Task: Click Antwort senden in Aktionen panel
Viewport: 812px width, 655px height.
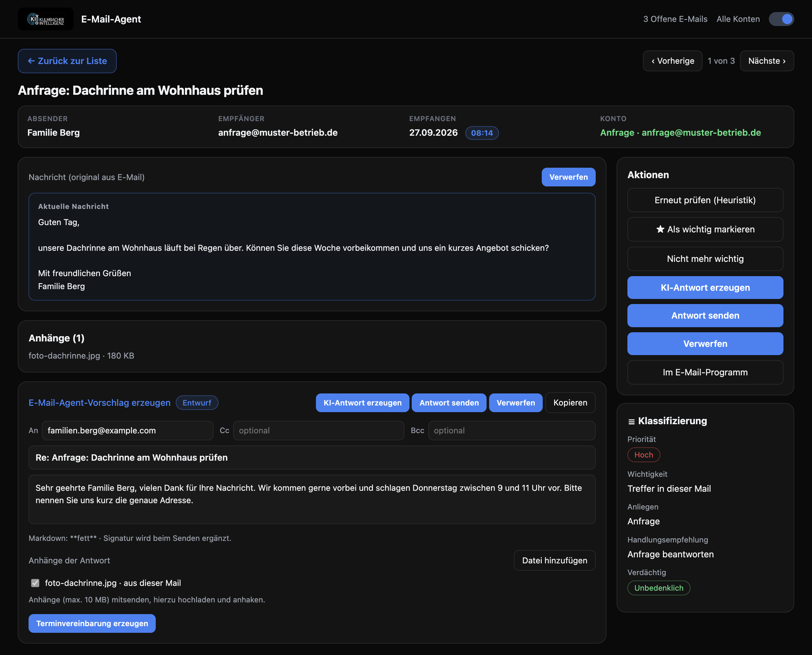Action: point(705,315)
